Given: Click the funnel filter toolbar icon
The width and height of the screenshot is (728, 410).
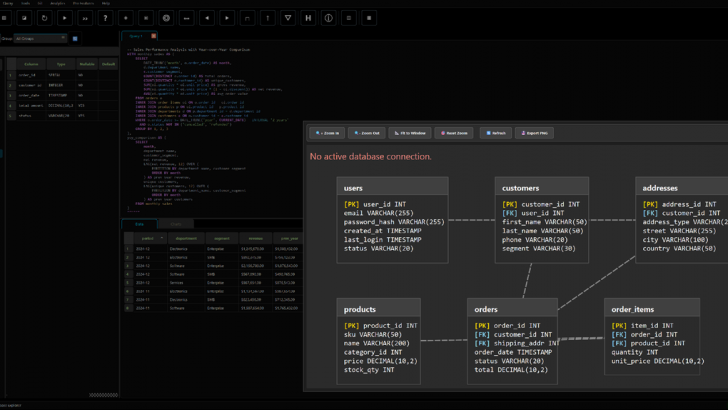Looking at the screenshot, I should tap(288, 18).
